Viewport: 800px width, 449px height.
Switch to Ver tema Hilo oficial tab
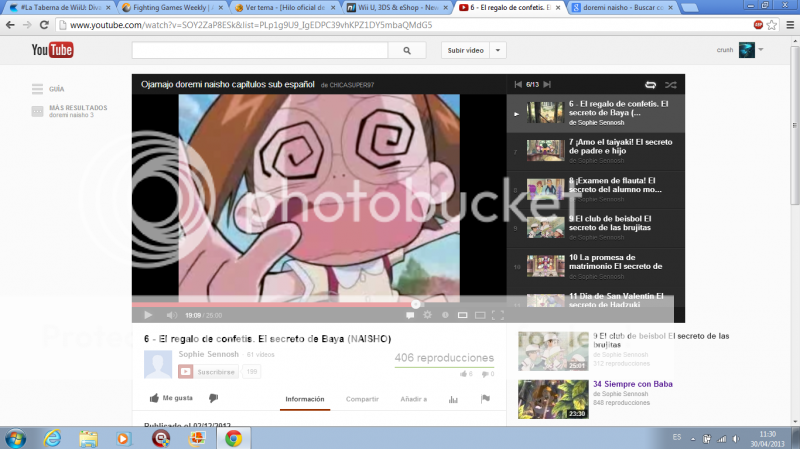click(285, 8)
